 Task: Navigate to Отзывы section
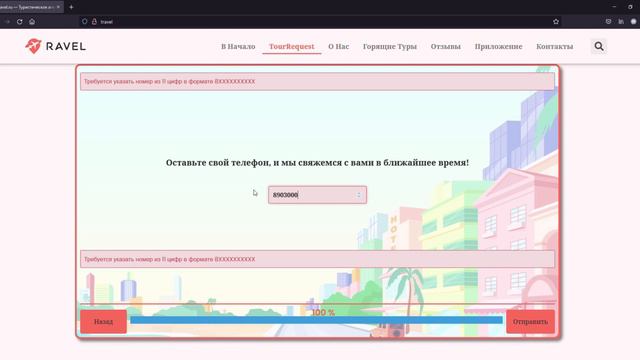[x=445, y=47]
